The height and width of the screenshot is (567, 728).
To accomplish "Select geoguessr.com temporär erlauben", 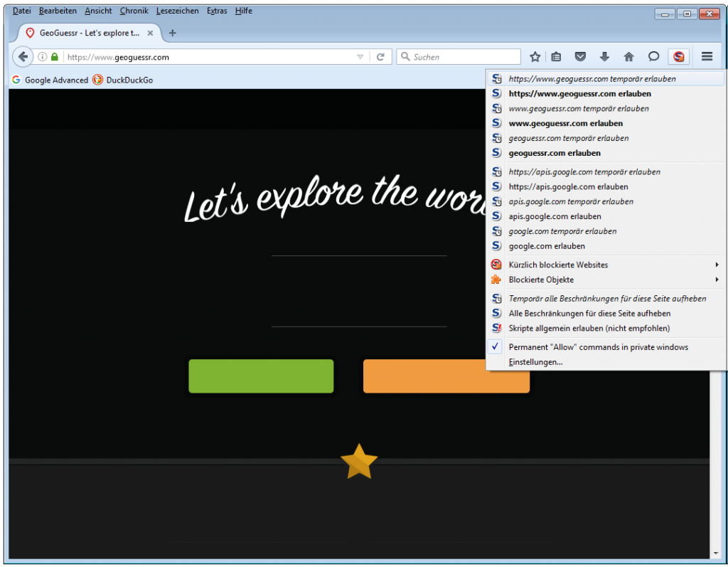I will pos(606,139).
